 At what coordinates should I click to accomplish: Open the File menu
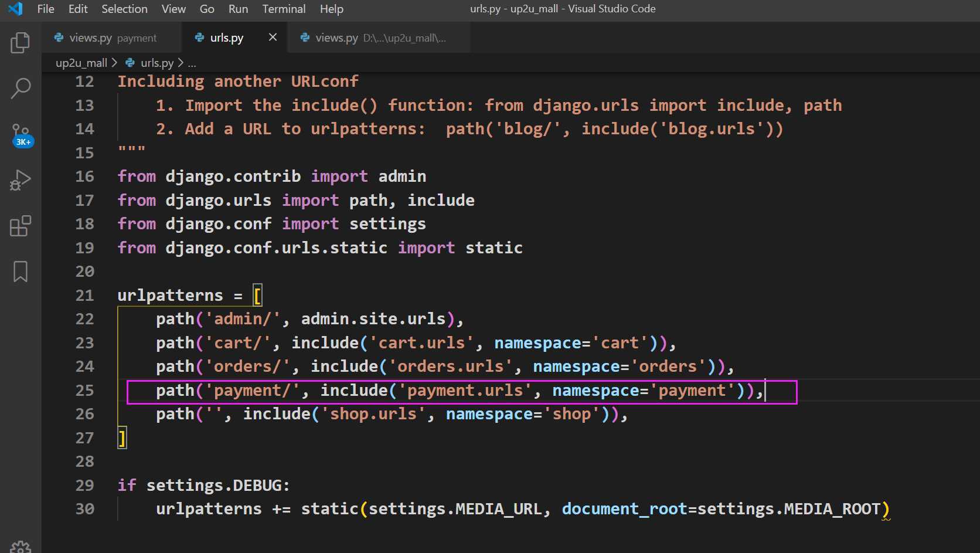tap(45, 9)
